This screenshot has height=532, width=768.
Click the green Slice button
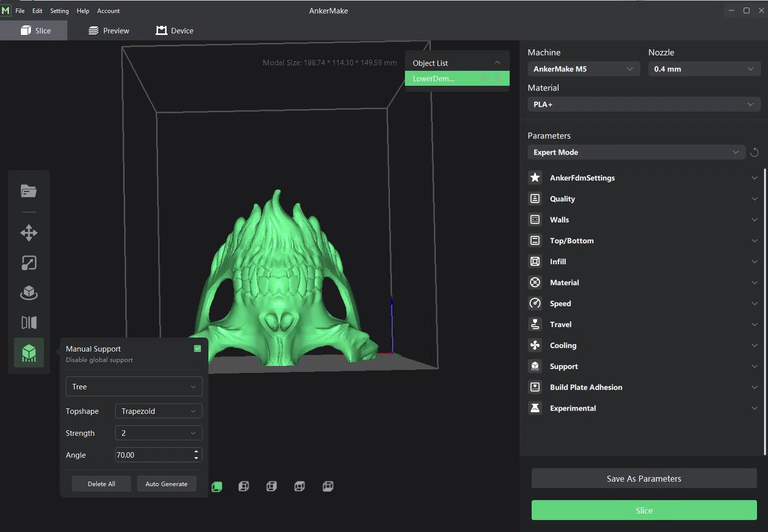644,510
